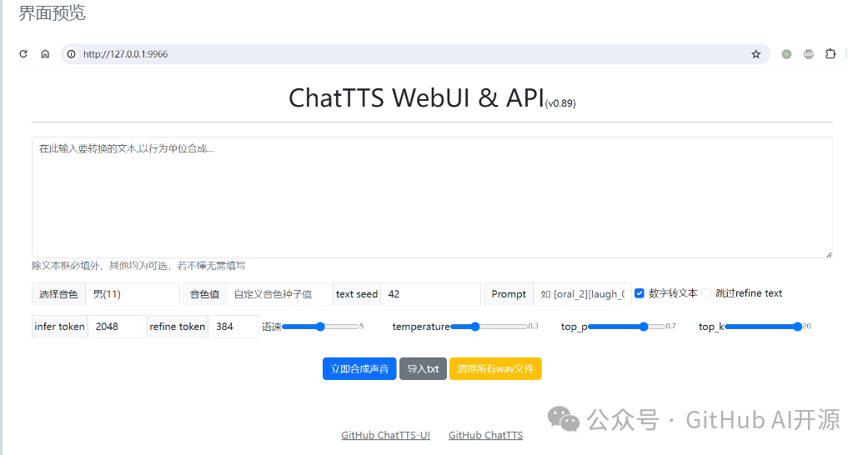
Task: Click the ChatTTS WebUI & API heading
Action: tap(416, 98)
